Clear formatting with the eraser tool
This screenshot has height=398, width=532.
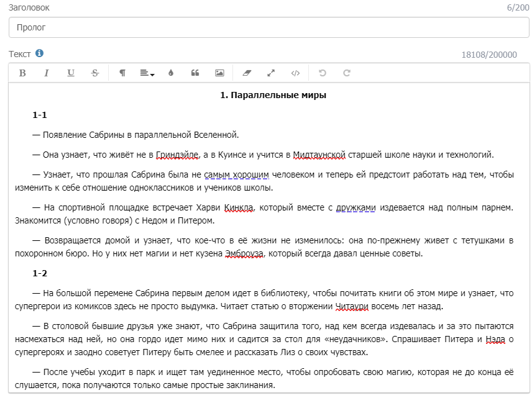click(247, 73)
